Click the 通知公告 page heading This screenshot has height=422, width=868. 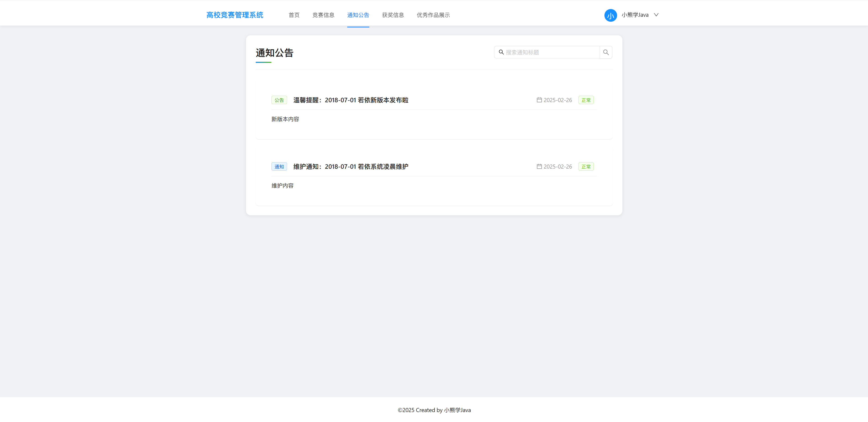tap(274, 53)
